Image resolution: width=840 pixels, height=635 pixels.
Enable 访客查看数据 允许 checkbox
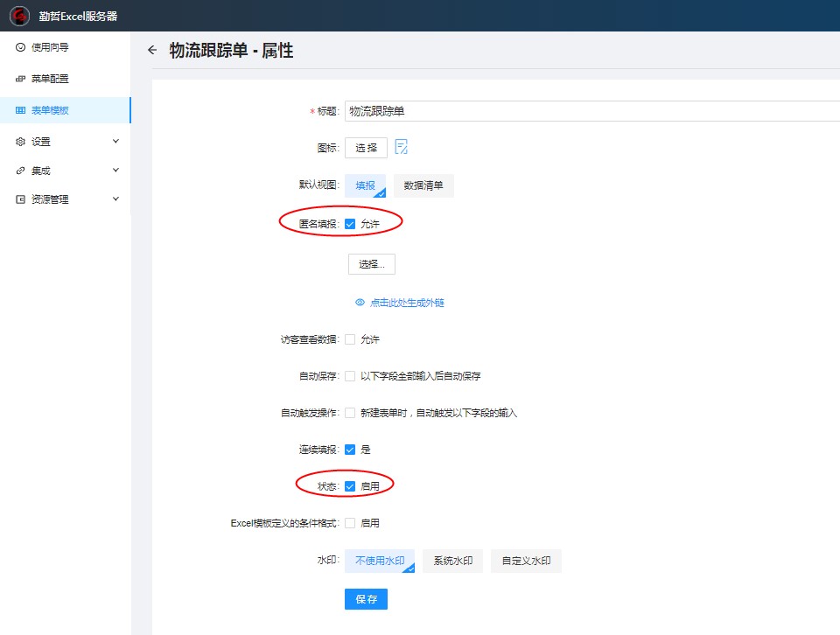click(350, 339)
